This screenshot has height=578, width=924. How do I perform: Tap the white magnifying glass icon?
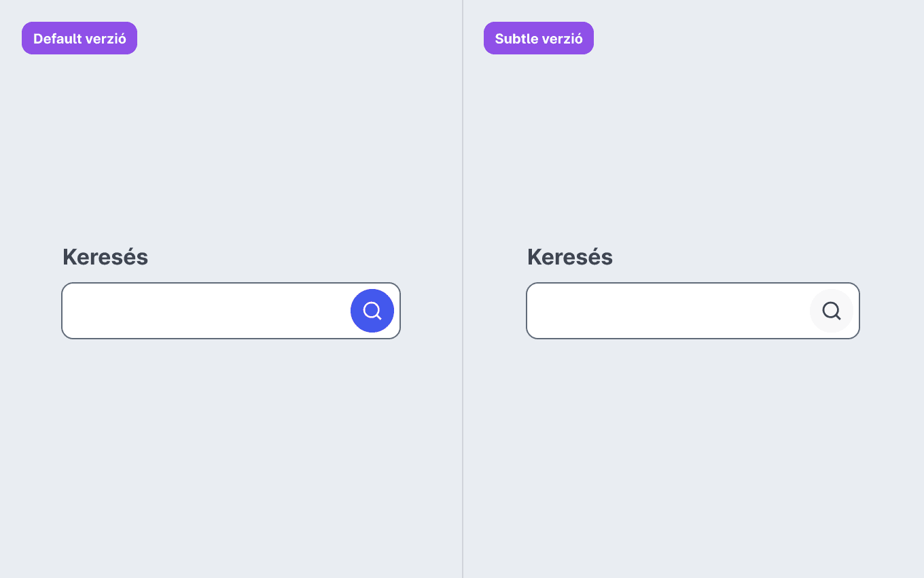tap(372, 311)
